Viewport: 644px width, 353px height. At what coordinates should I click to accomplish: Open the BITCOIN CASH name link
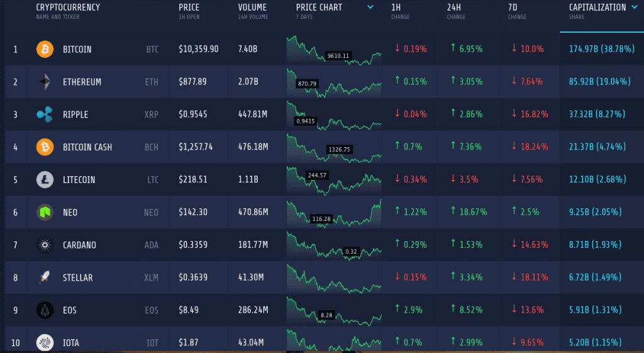point(87,147)
